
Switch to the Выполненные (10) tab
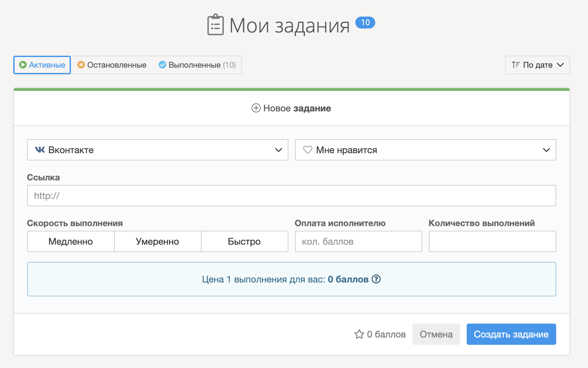point(197,65)
